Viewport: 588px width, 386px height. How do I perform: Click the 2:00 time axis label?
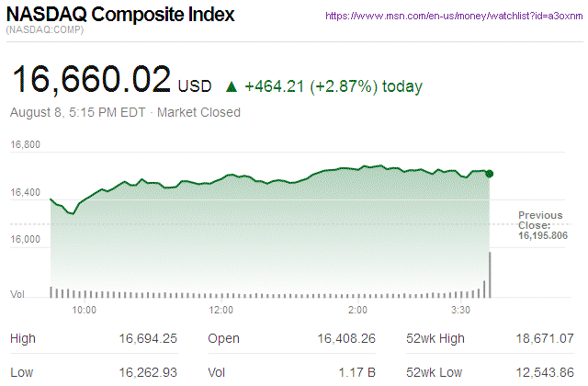357,310
